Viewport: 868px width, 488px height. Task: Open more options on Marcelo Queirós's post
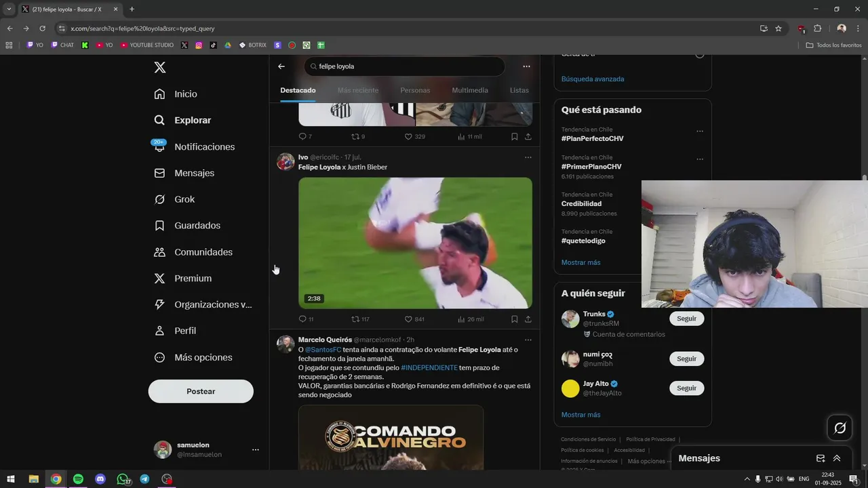click(x=528, y=340)
